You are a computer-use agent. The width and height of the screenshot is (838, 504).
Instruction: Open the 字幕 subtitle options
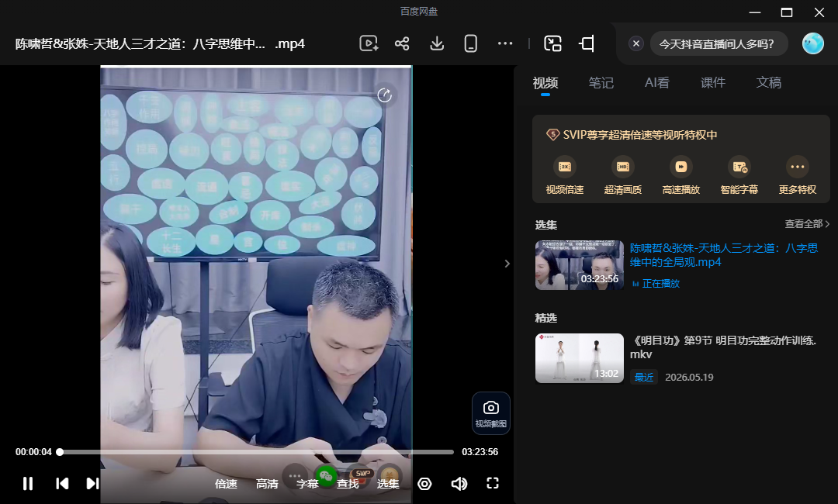pos(307,484)
